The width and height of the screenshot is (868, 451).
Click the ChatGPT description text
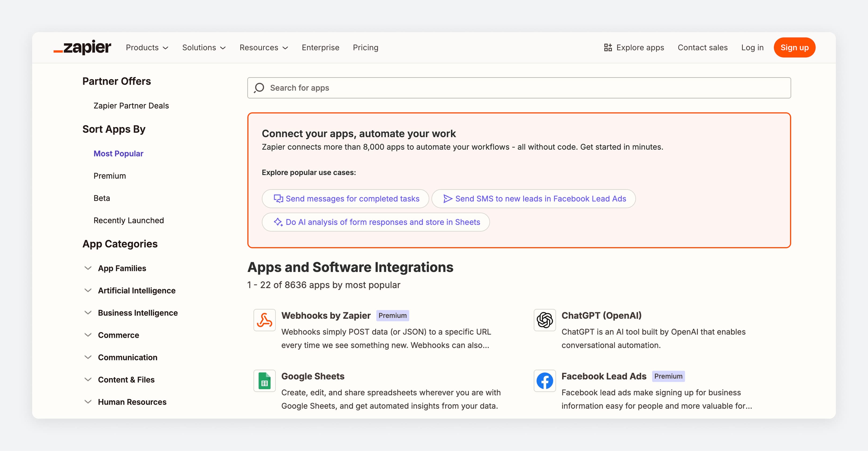(653, 338)
